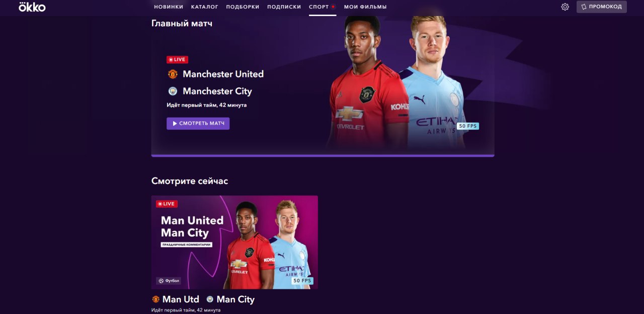Click the Промокод button

[x=602, y=7]
